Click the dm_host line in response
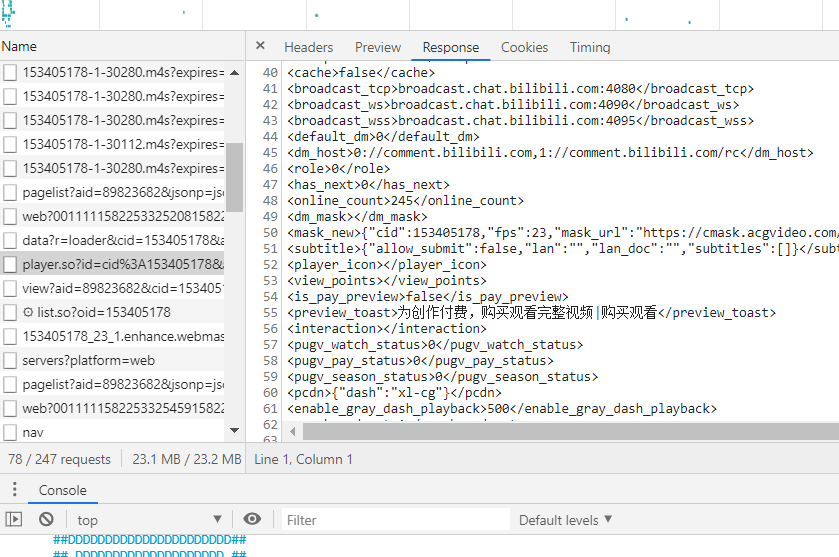Screen dimensions: 839x557 point(550,152)
